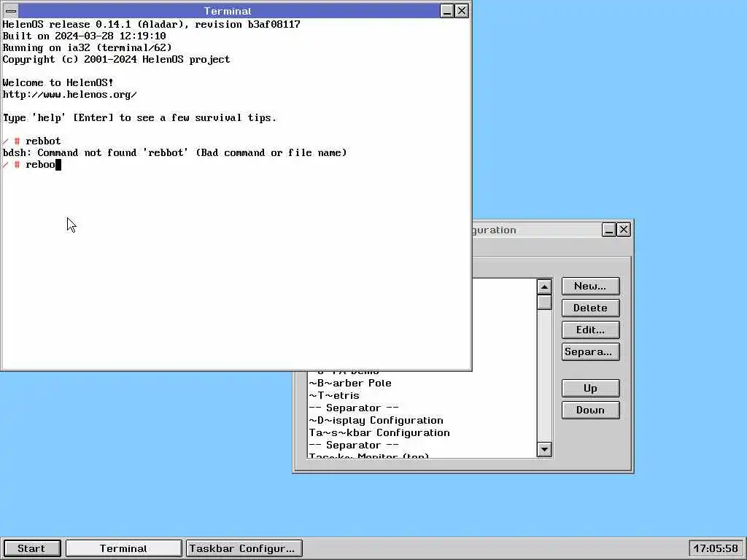Switch to Terminal via the taskbar

click(x=123, y=548)
